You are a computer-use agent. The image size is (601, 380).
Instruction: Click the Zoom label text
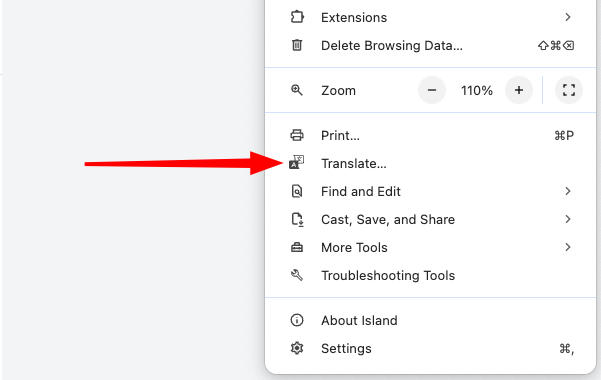pyautogui.click(x=338, y=90)
